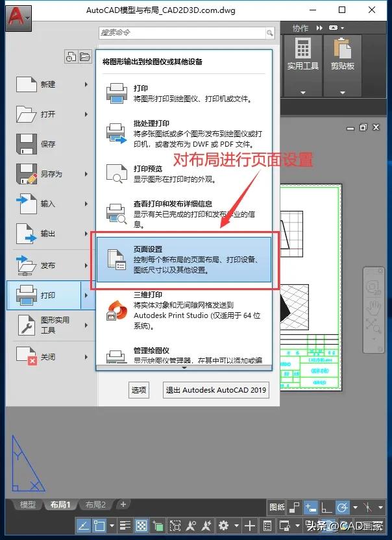Toggle 2D object snap square icon
Viewport: 392px width, 540px height.
[x=99, y=526]
